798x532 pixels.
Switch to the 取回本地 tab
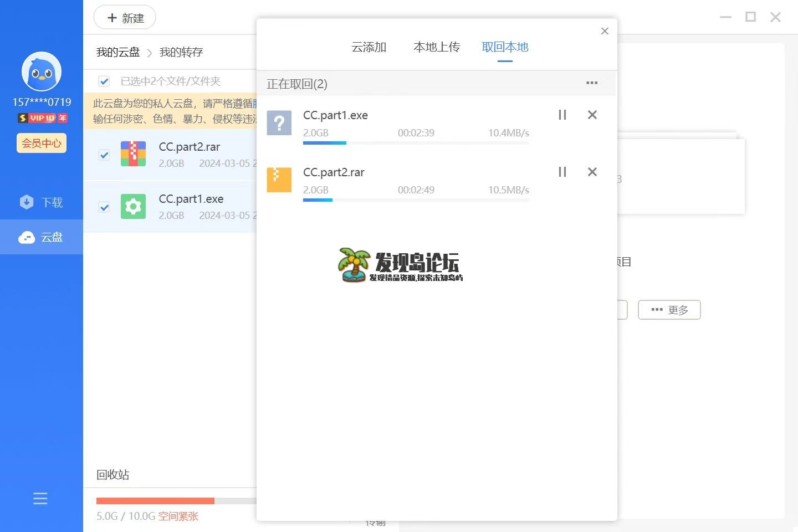coord(505,47)
